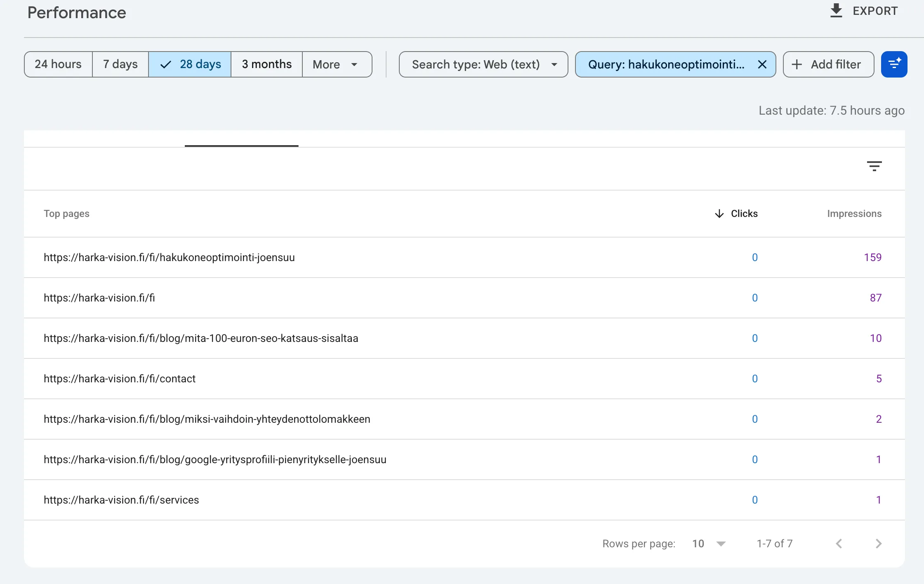Open the More date range dropdown
Image resolution: width=924 pixels, height=584 pixels.
(x=337, y=64)
